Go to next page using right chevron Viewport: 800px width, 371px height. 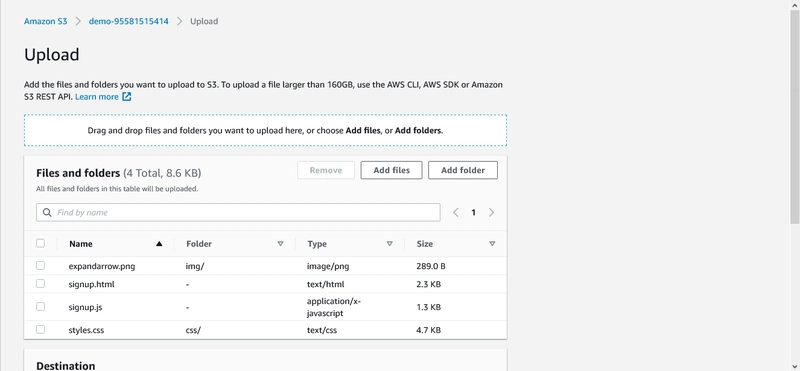tap(491, 212)
